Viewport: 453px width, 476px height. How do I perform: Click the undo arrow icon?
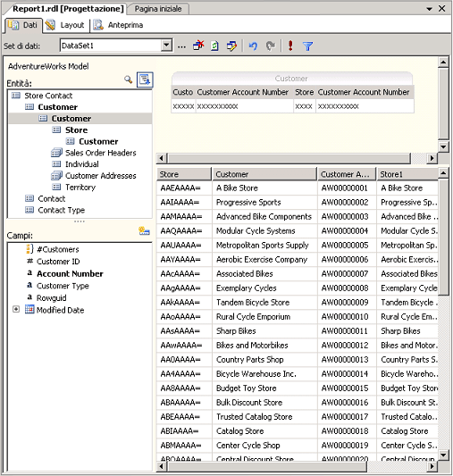pyautogui.click(x=253, y=46)
